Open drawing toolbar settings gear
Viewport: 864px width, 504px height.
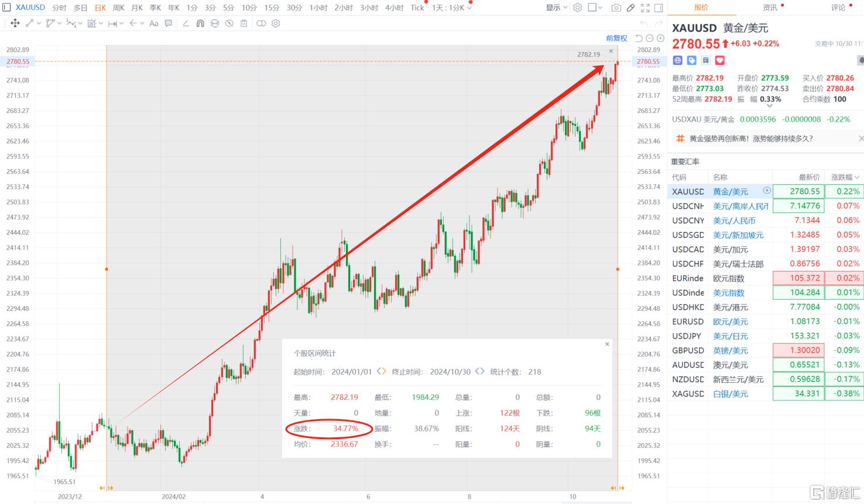(x=276, y=23)
